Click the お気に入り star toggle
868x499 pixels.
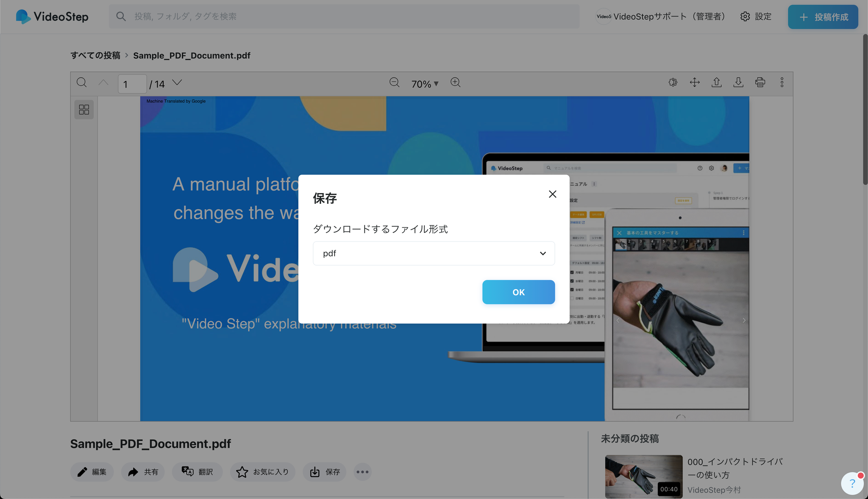pyautogui.click(x=262, y=472)
